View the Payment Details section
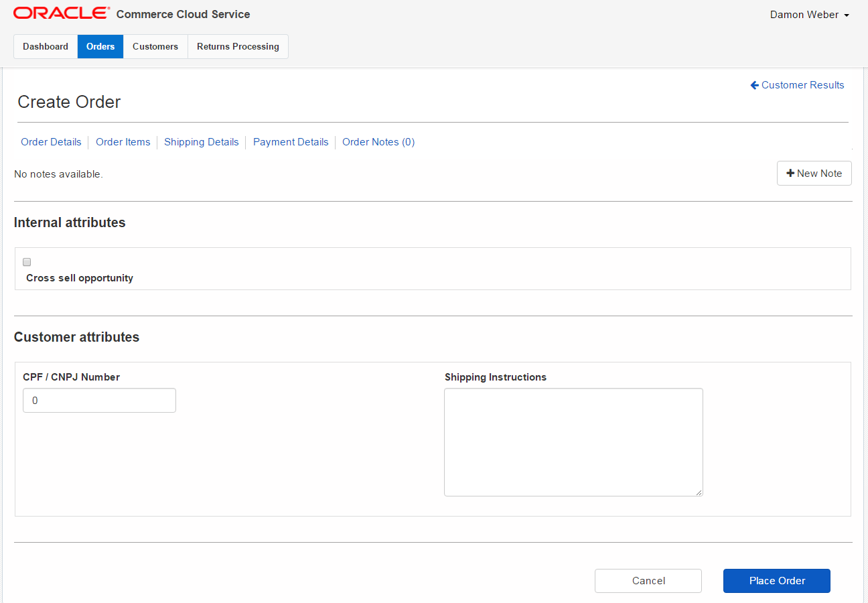Image resolution: width=868 pixels, height=603 pixels. click(291, 142)
